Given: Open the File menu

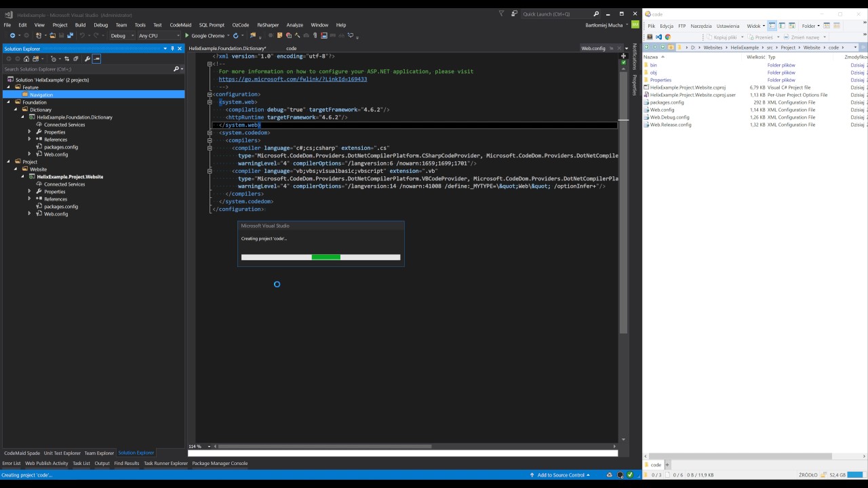Looking at the screenshot, I should pyautogui.click(x=7, y=25).
